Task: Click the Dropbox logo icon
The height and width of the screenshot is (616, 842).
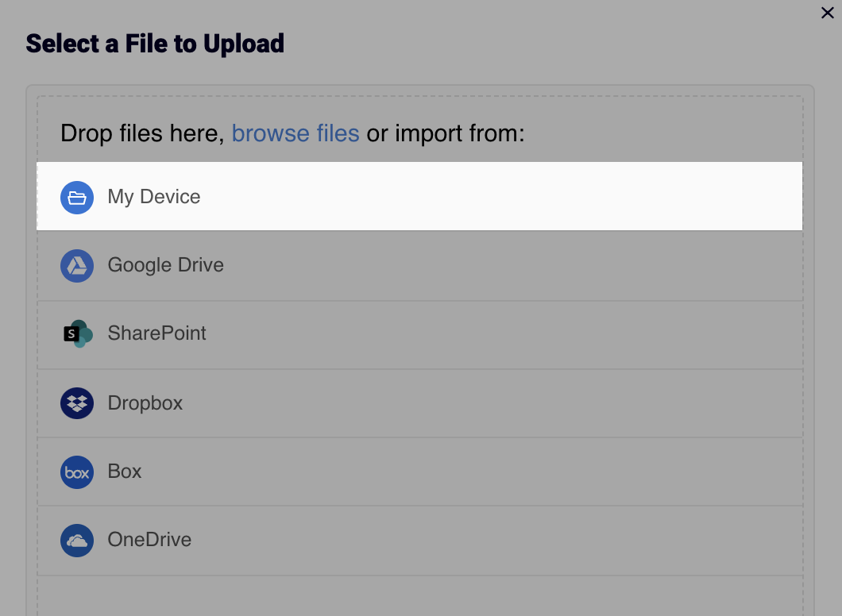Action: point(77,403)
